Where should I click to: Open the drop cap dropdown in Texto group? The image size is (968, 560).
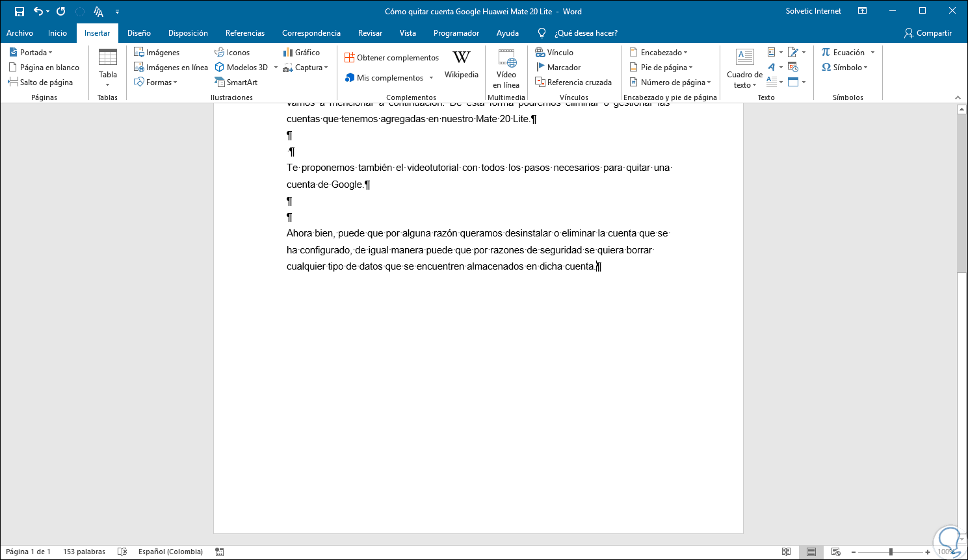click(x=775, y=83)
